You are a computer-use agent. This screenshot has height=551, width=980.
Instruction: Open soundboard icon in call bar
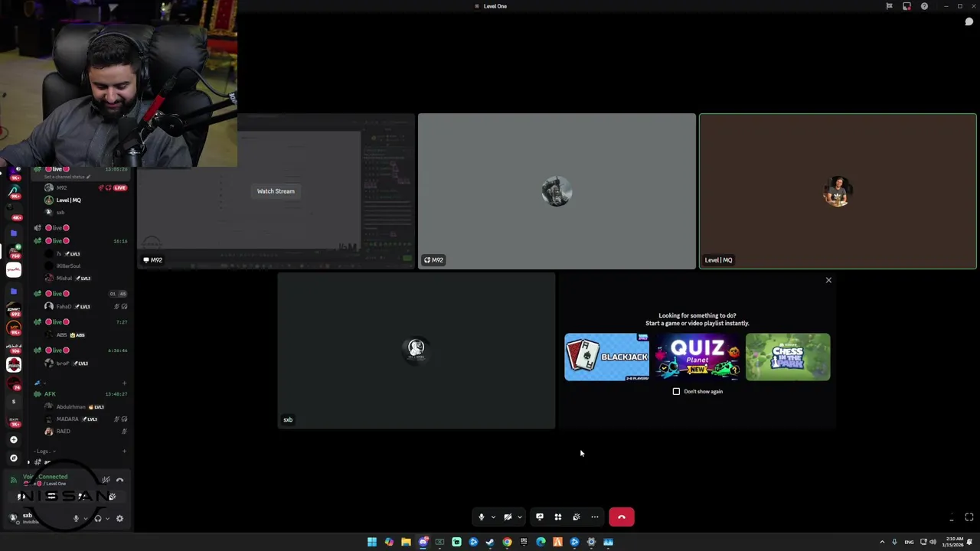coord(577,517)
